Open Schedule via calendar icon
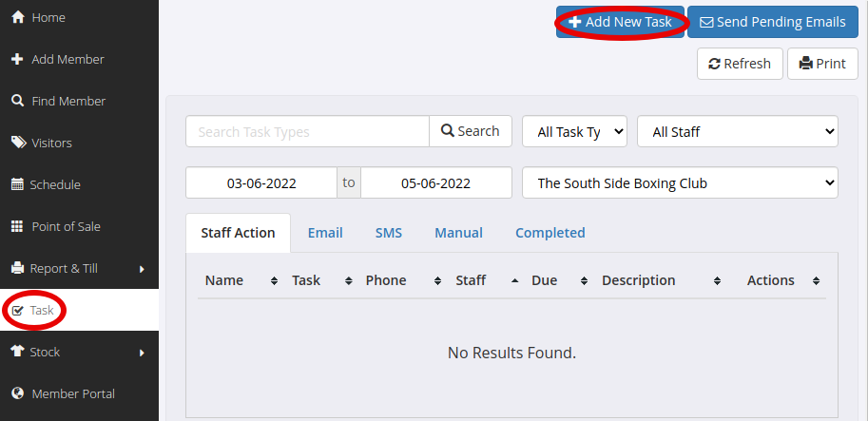 point(18,184)
